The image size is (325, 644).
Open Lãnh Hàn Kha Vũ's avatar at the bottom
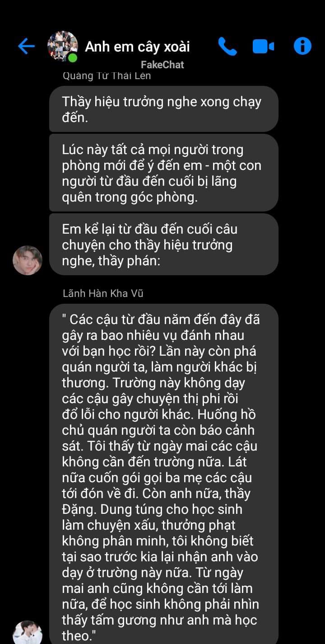(28, 633)
